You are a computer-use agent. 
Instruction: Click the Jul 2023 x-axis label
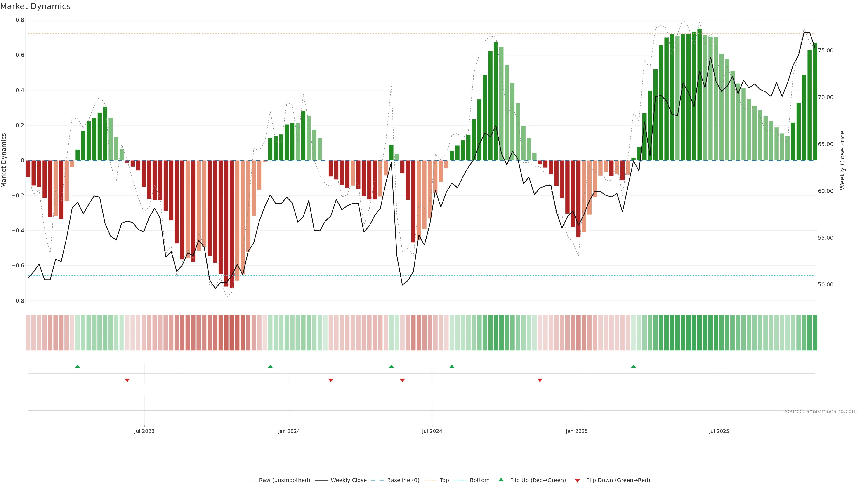click(144, 431)
